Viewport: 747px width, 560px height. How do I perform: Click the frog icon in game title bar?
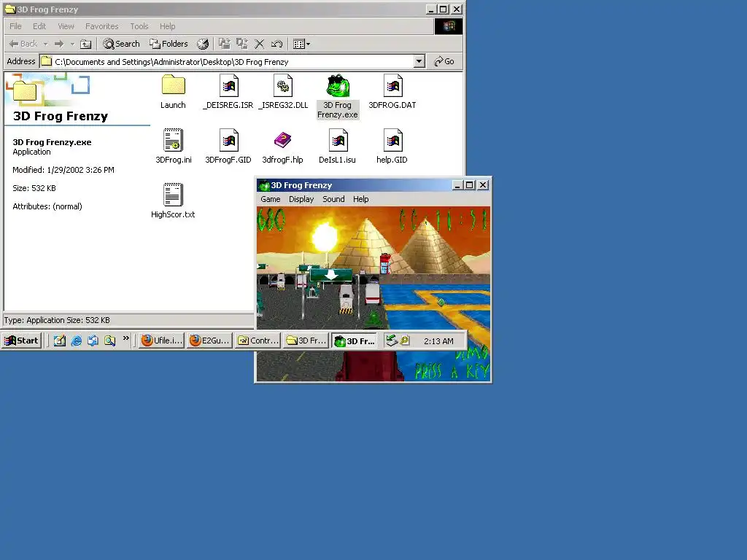point(264,185)
